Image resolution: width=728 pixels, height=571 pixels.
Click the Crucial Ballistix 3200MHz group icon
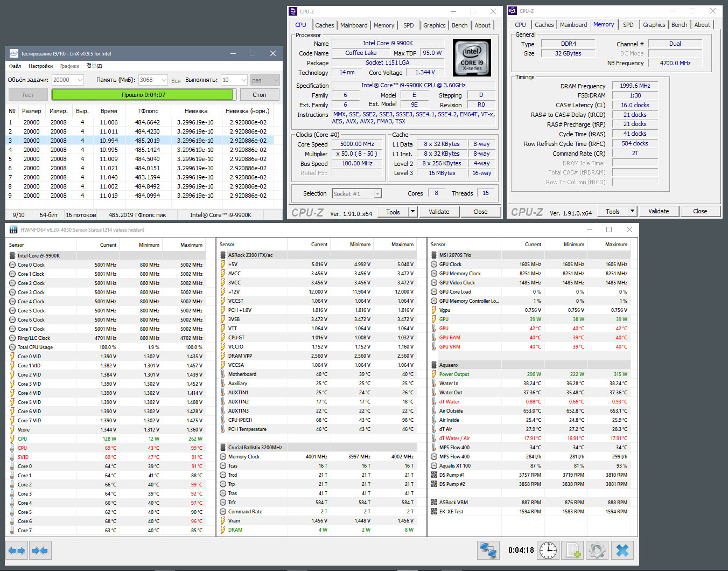[223, 448]
